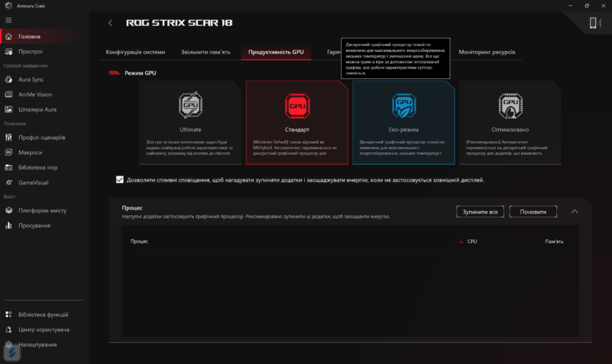This screenshot has width=612, height=364.
Task: Click the Макроси sidebar label
Action: tap(30, 152)
